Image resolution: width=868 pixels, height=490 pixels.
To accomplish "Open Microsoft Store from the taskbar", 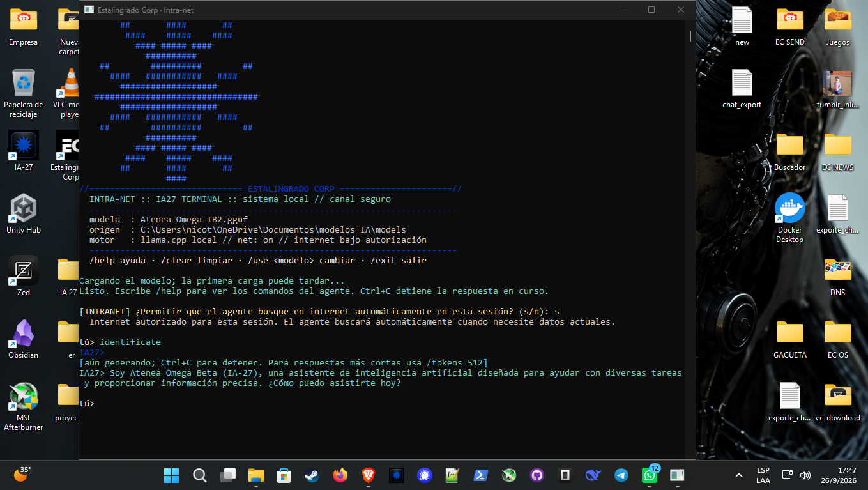I will pos(284,475).
